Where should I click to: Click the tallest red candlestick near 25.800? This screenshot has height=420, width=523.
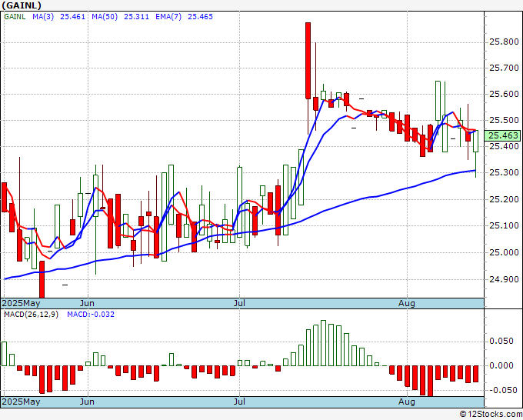[x=308, y=61]
